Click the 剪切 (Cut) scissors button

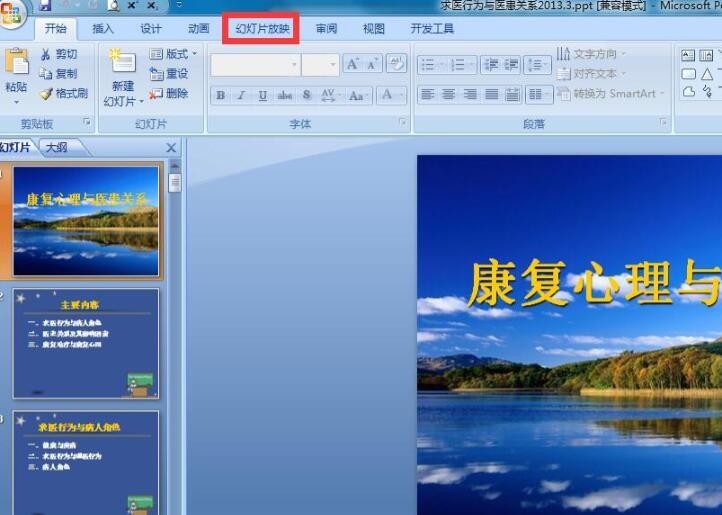(x=58, y=54)
